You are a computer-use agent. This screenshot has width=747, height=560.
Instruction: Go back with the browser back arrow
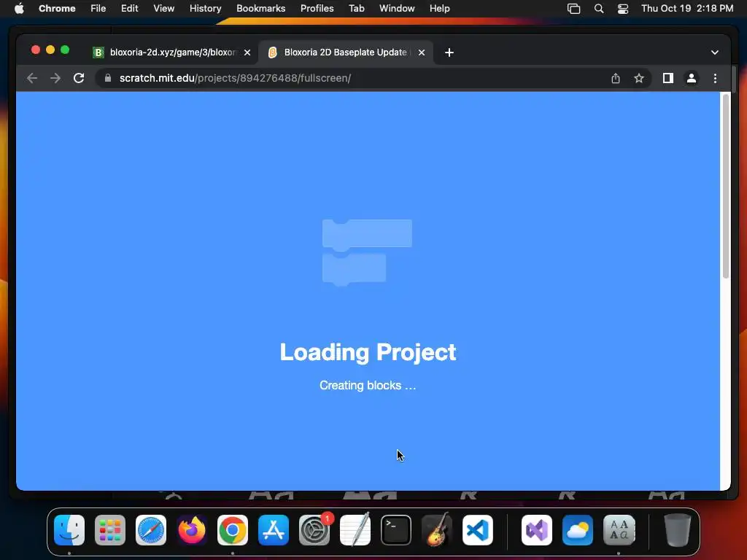32,78
